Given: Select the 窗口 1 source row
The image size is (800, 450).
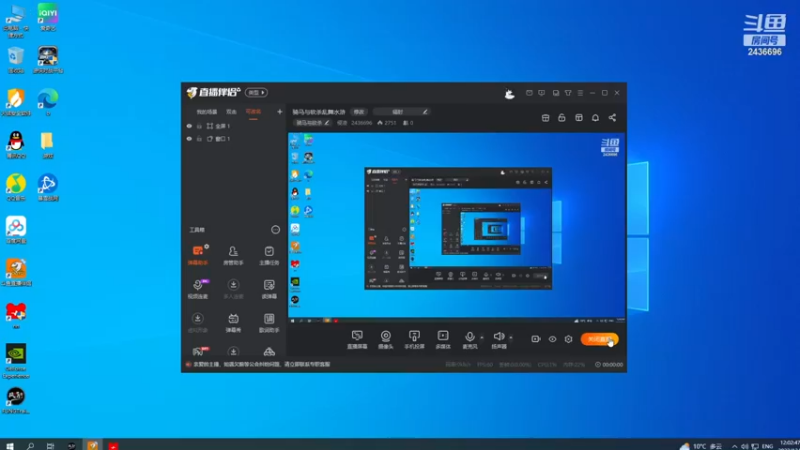Looking at the screenshot, I should (234, 139).
